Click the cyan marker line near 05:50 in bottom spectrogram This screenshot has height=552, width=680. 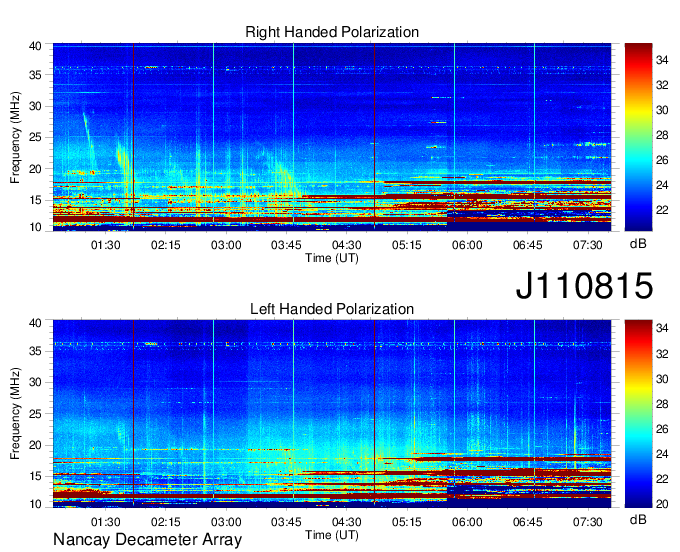click(x=454, y=414)
